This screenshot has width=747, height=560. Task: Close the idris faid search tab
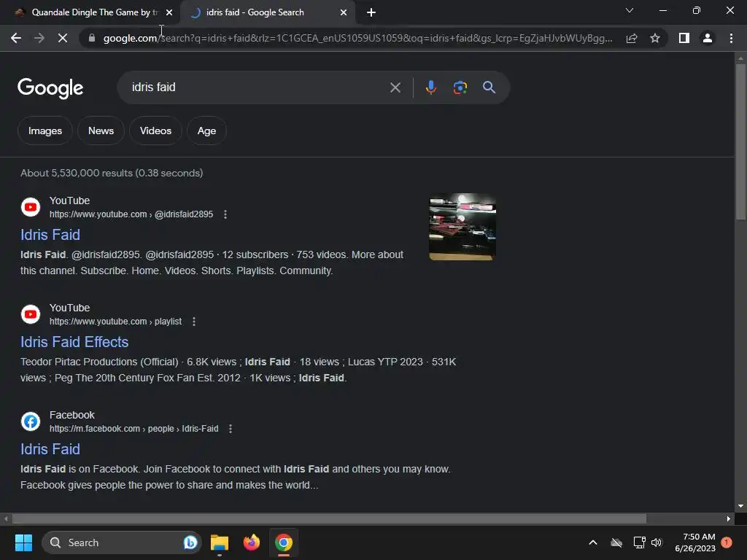pyautogui.click(x=344, y=12)
